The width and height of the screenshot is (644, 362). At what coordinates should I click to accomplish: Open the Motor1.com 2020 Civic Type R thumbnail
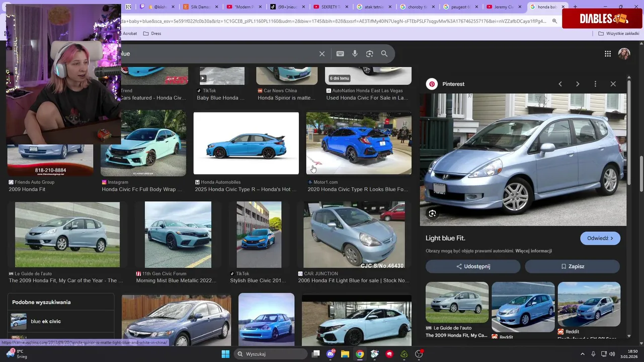pos(359,143)
